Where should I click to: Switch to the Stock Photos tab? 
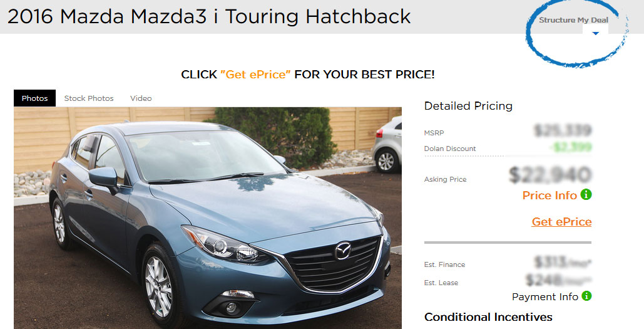point(89,98)
